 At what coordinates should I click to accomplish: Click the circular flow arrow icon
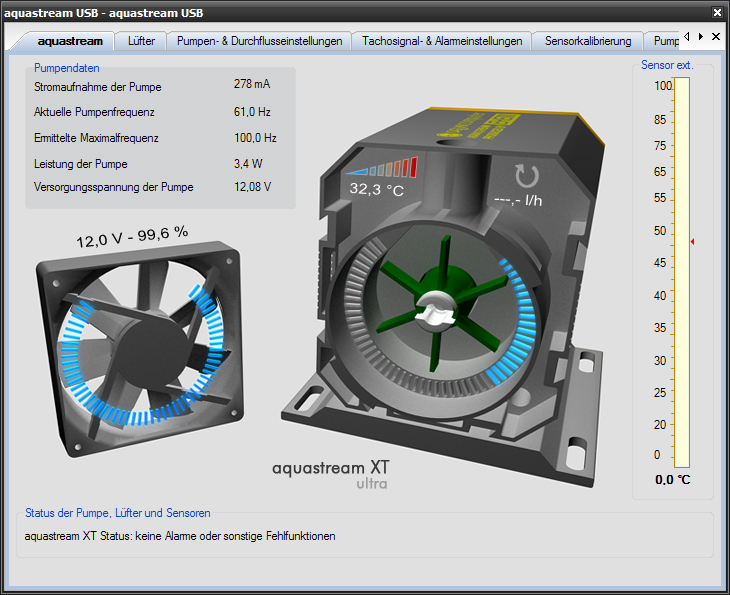(x=526, y=174)
